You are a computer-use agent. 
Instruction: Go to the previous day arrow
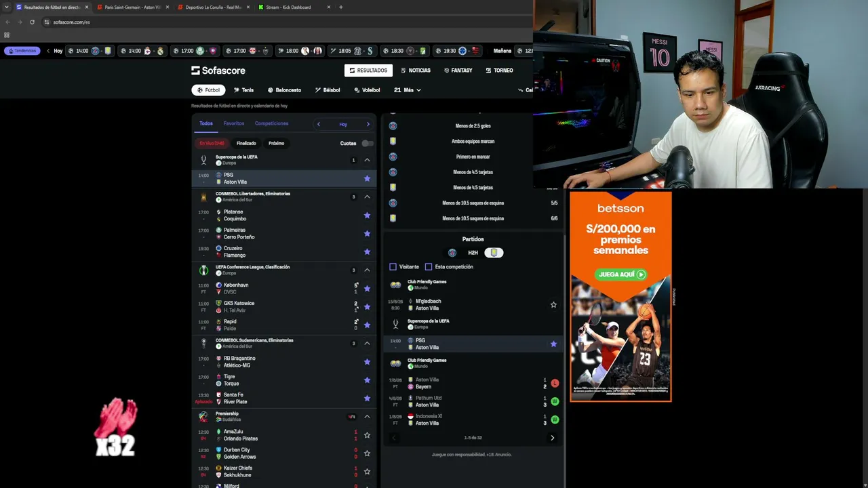(x=319, y=124)
